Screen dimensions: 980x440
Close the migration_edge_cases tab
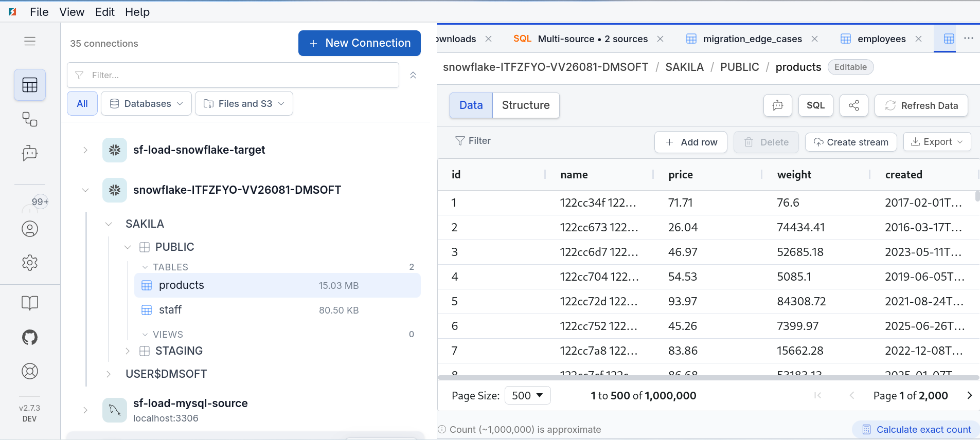coord(814,39)
